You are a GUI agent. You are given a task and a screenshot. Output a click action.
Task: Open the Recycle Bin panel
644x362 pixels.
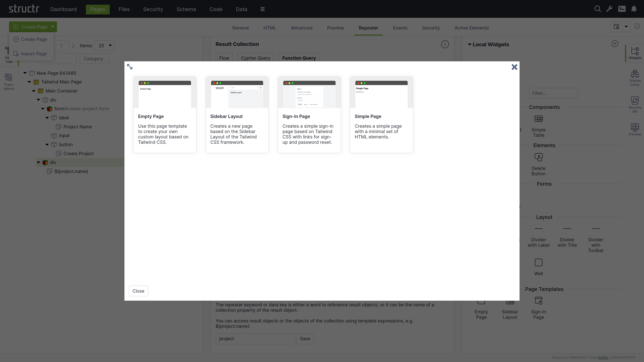coord(635,104)
